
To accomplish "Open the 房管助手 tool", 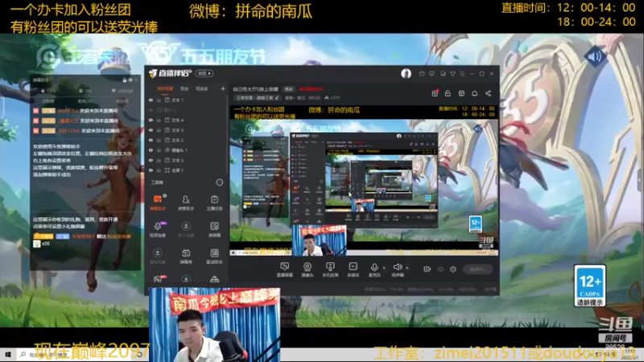I will pyautogui.click(x=186, y=203).
